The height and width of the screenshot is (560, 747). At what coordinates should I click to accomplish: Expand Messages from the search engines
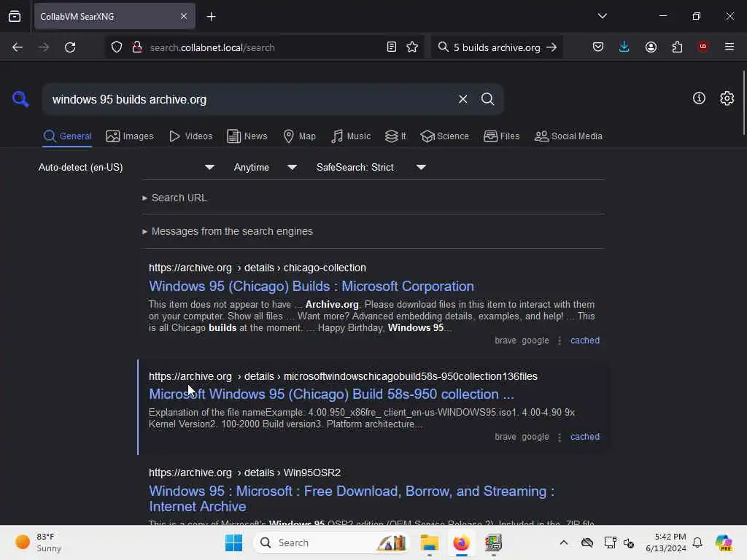point(228,231)
